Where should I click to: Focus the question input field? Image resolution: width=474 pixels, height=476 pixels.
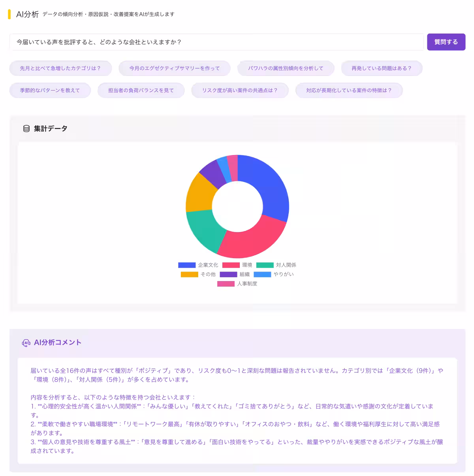(x=216, y=42)
